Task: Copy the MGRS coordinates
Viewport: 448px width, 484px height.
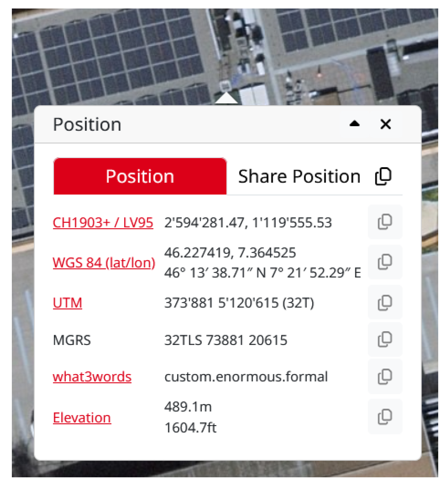Action: [x=385, y=339]
